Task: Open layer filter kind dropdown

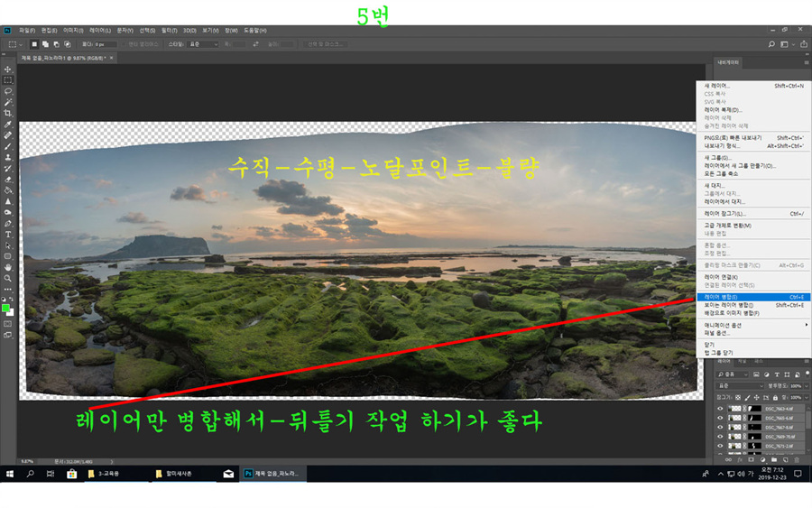Action: 732,374
